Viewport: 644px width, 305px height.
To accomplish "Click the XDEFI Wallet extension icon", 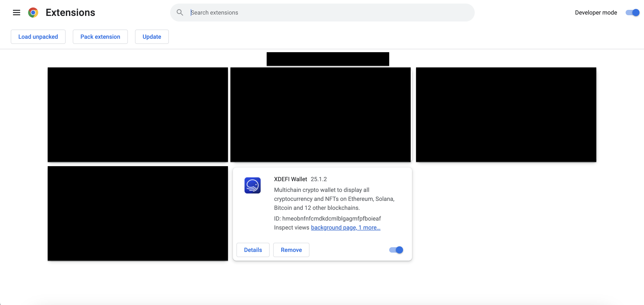I will click(252, 185).
